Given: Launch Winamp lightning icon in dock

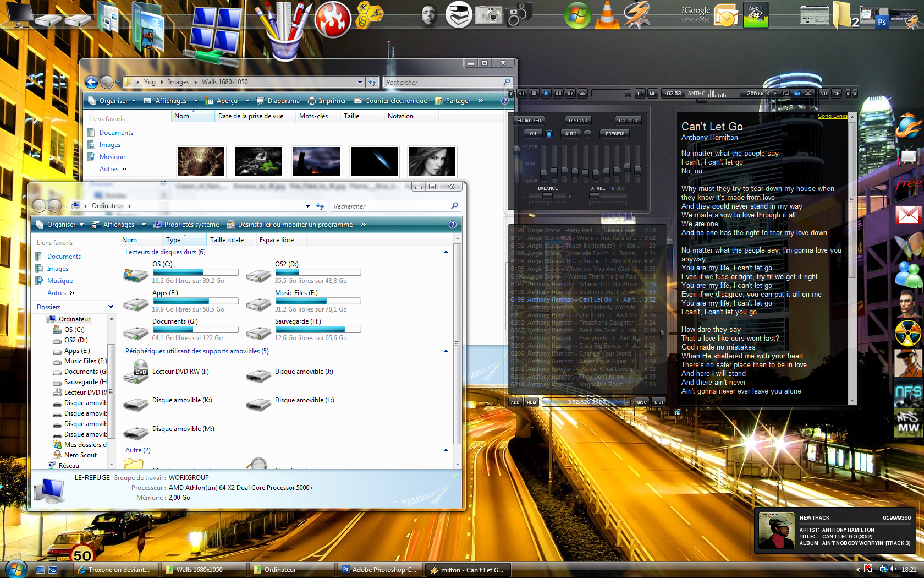Looking at the screenshot, I should tap(637, 14).
